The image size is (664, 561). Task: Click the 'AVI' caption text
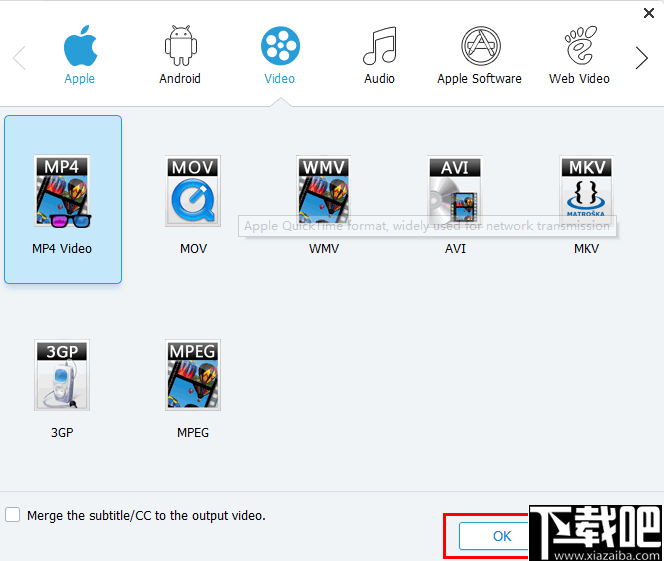tap(455, 249)
